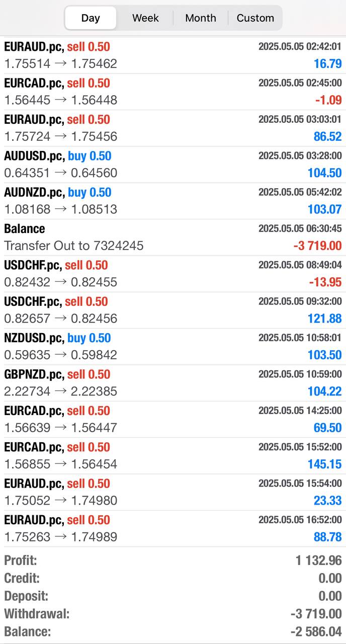Open the Custom date range tab
Image resolution: width=346 pixels, height=644 pixels.
coord(255,18)
